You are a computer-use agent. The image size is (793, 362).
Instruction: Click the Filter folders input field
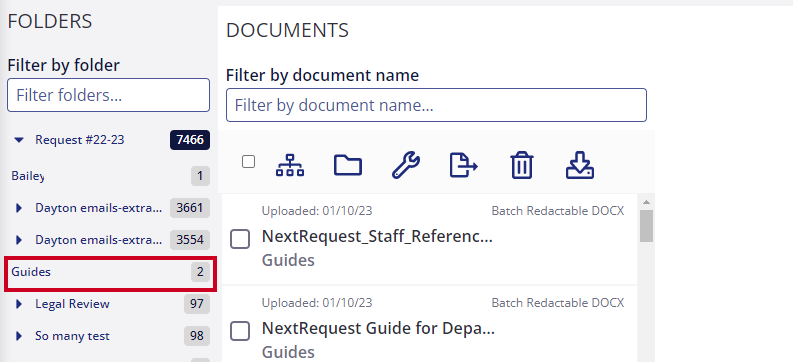(108, 95)
